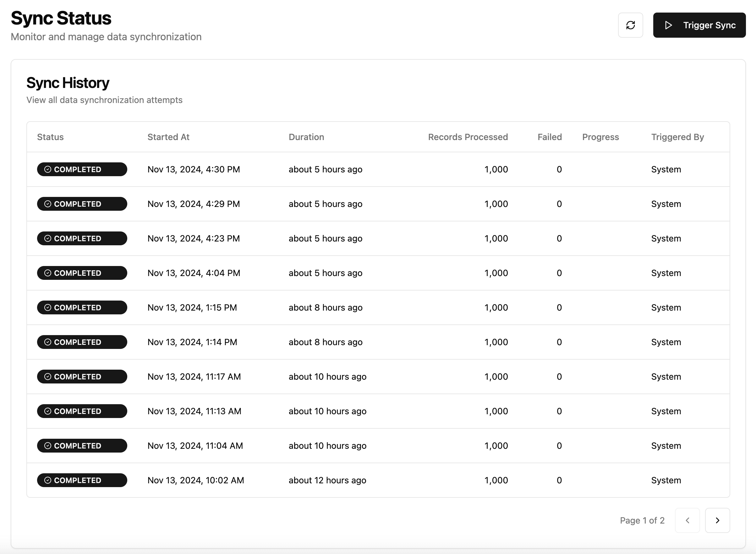Screen dimensions: 756x554
Task: Click COMPLETED badge for 10:02 AM sync
Action: 82,480
